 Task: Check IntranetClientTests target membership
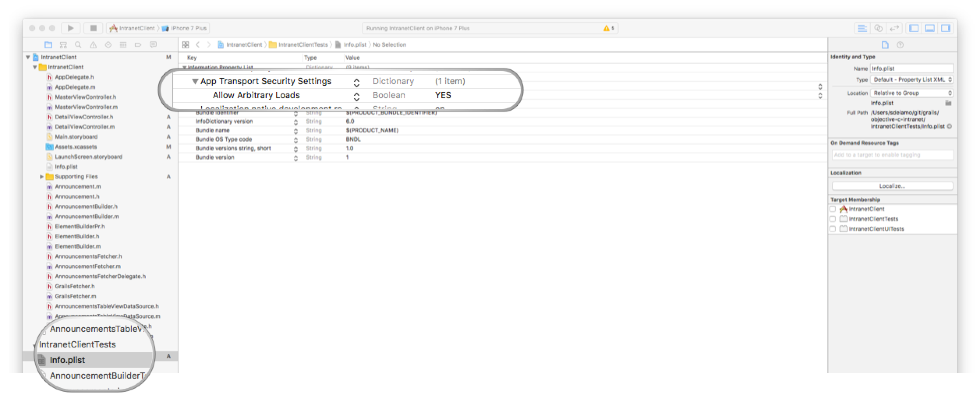click(833, 219)
